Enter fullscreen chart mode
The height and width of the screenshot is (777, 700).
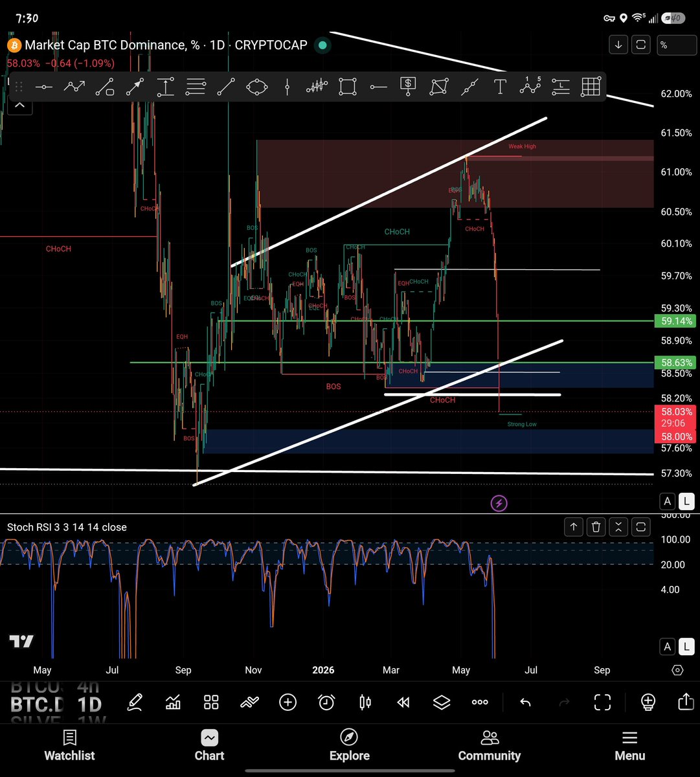pyautogui.click(x=602, y=702)
